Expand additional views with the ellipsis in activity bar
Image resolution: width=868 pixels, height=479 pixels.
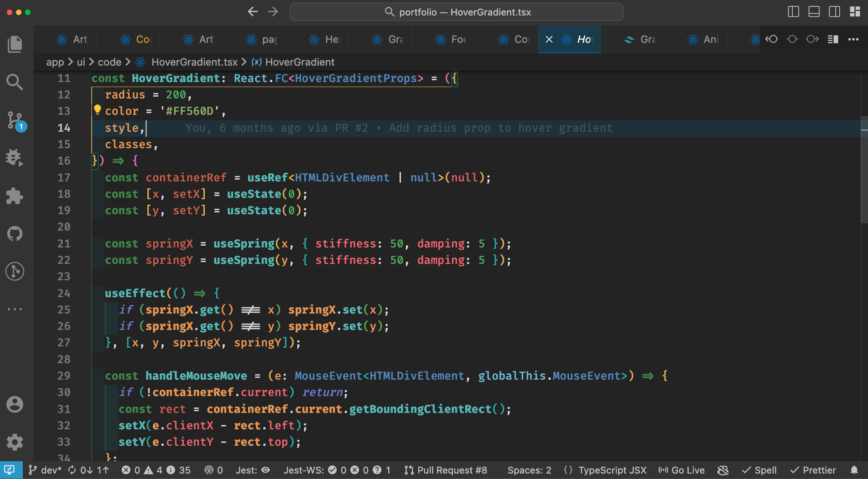coord(15,309)
